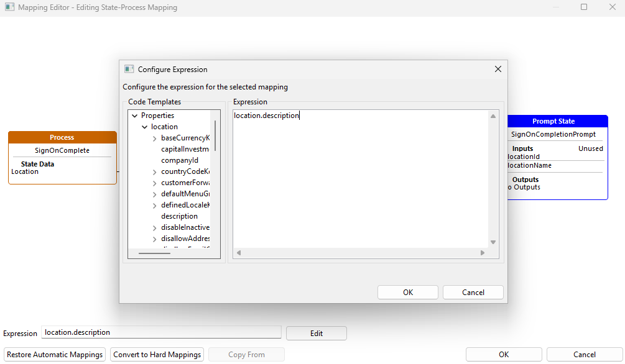Viewport: 625px width, 364px height.
Task: Expand the baseCurrencyKey property node
Action: coord(154,137)
